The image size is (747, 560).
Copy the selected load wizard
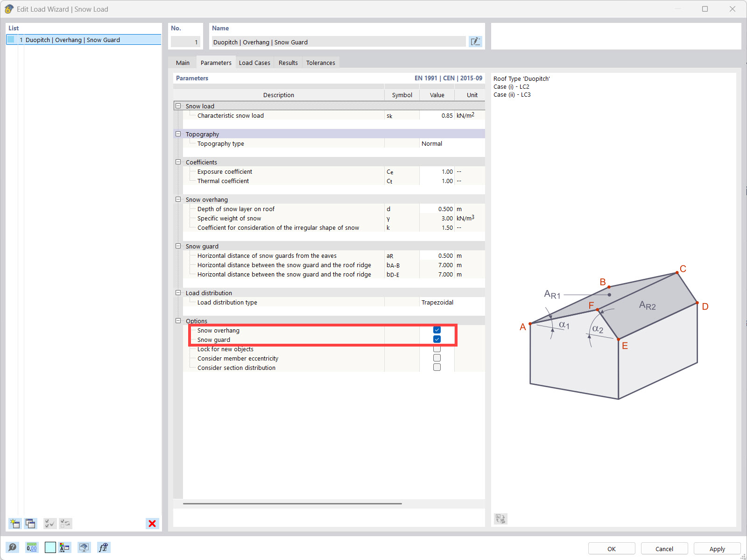click(x=30, y=523)
